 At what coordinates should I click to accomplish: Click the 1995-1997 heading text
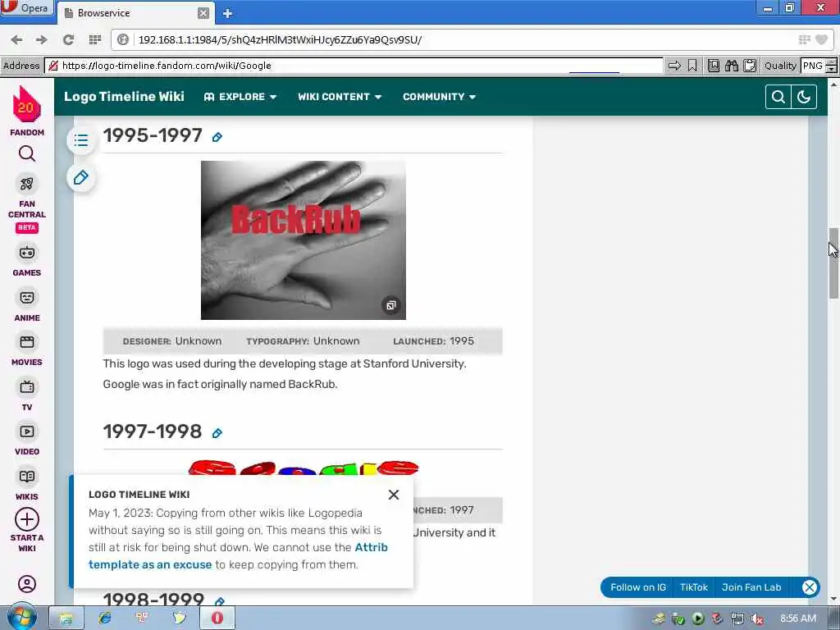153,135
